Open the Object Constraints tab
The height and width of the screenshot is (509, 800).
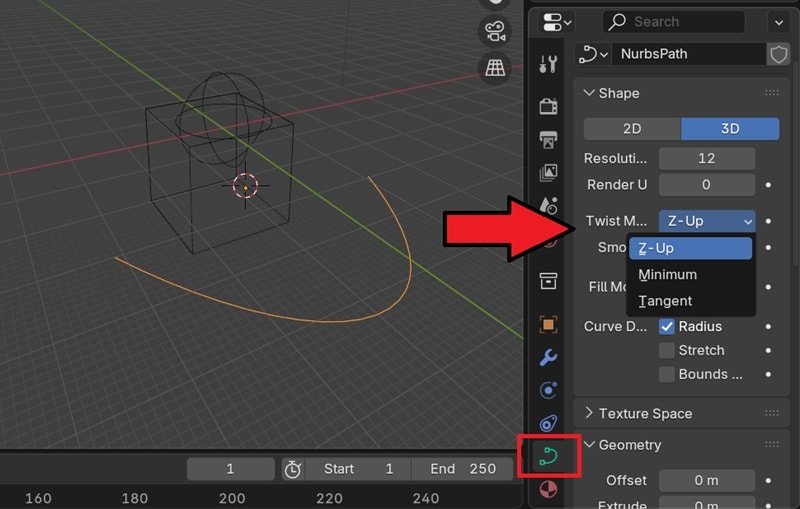[548, 423]
